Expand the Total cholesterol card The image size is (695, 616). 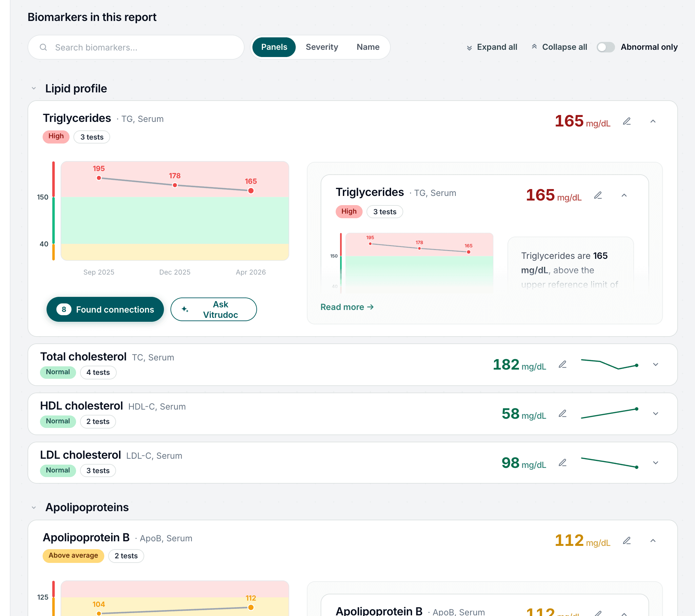(656, 365)
